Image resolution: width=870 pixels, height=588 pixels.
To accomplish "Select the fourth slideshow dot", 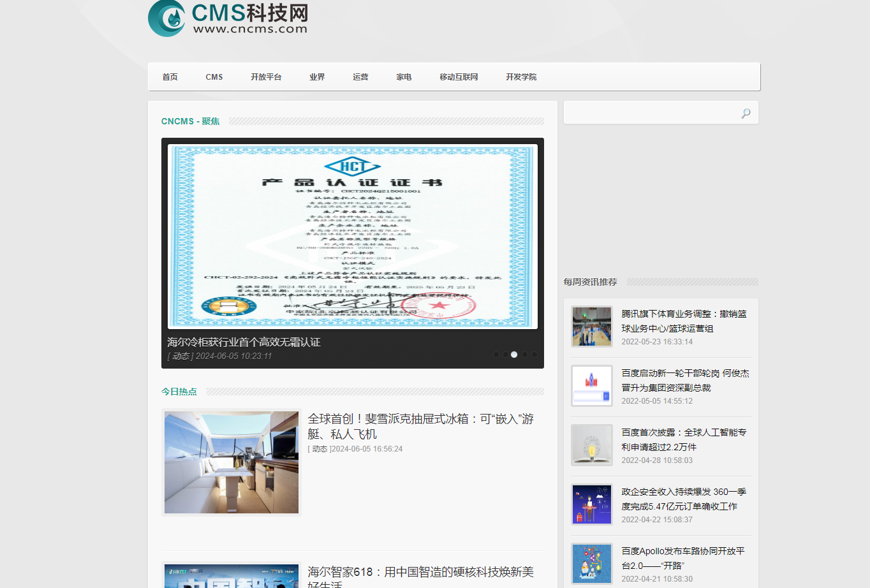I will pos(525,355).
